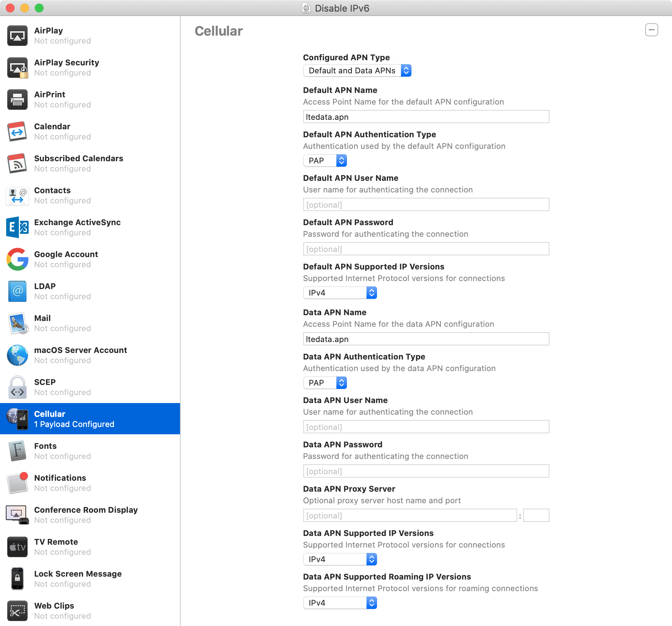Screen dimensions: 672x626
Task: Focus the Data APN Name field
Action: click(426, 339)
